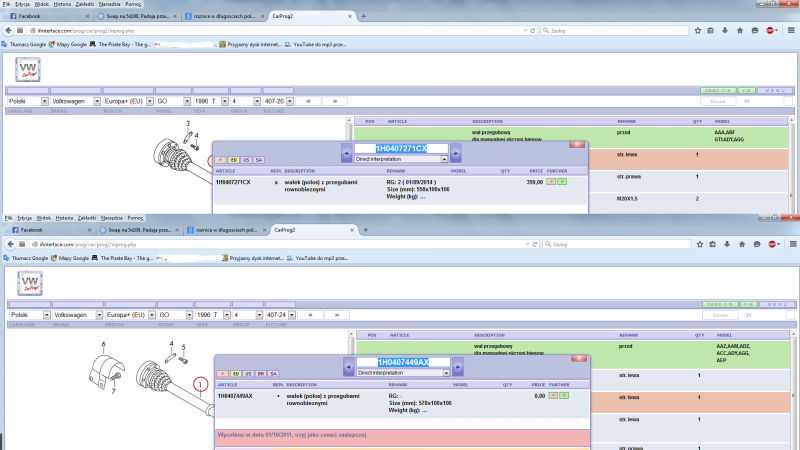Click green further button in 1H0407449AX row
Image resolution: width=800 pixels, height=450 pixels.
click(x=564, y=395)
